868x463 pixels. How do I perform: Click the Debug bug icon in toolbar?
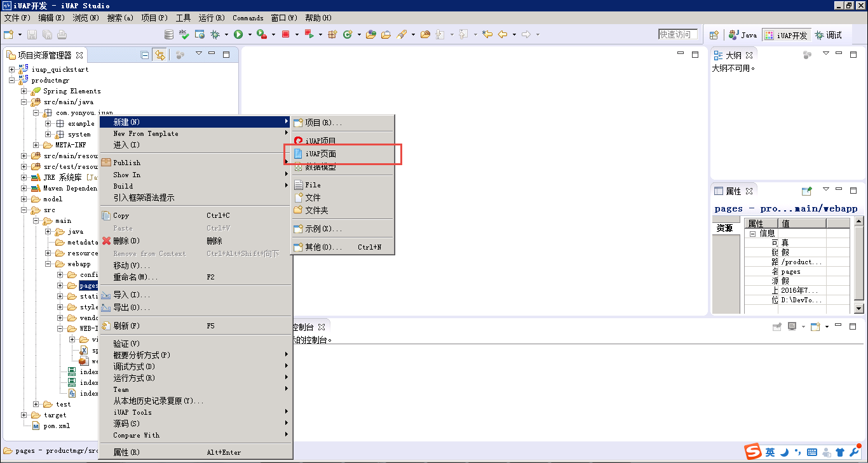pyautogui.click(x=215, y=34)
